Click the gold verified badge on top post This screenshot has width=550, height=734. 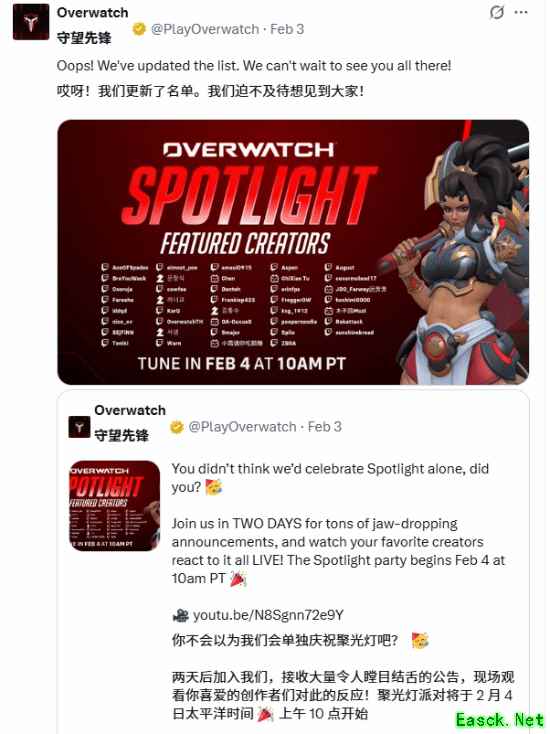tap(139, 29)
